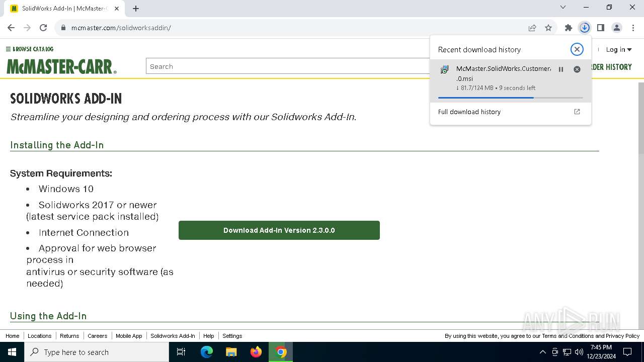Open the Mobile App footer link
This screenshot has height=362, width=644.
(x=129, y=336)
